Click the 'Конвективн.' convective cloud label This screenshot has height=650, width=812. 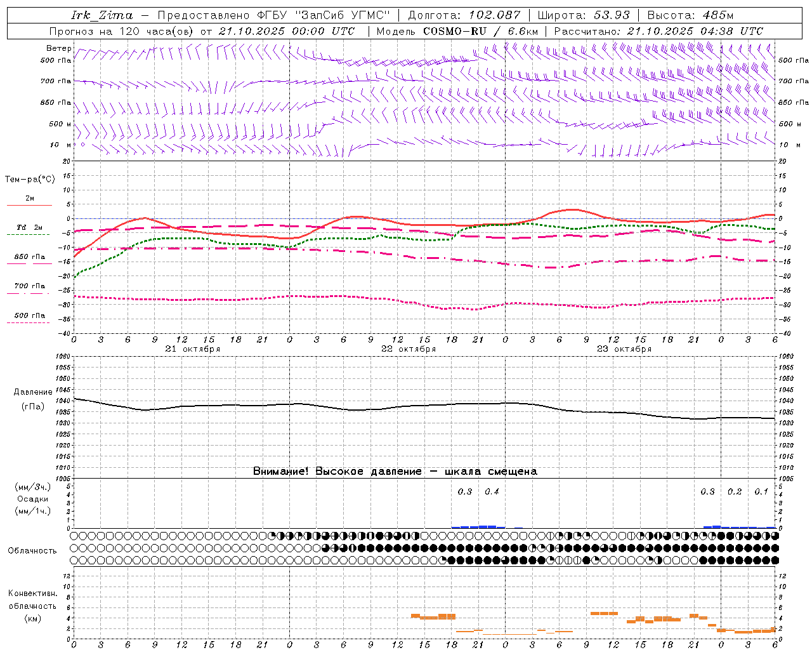pos(32,594)
